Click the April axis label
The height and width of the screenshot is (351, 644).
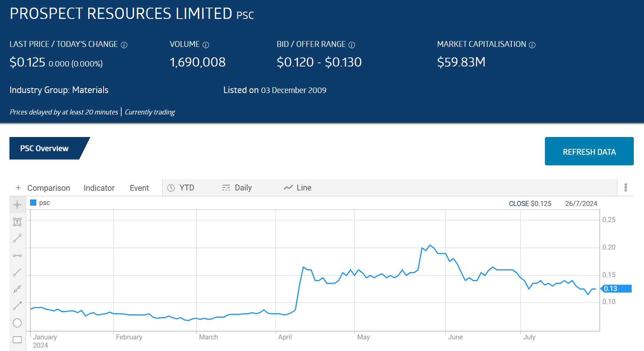[285, 337]
